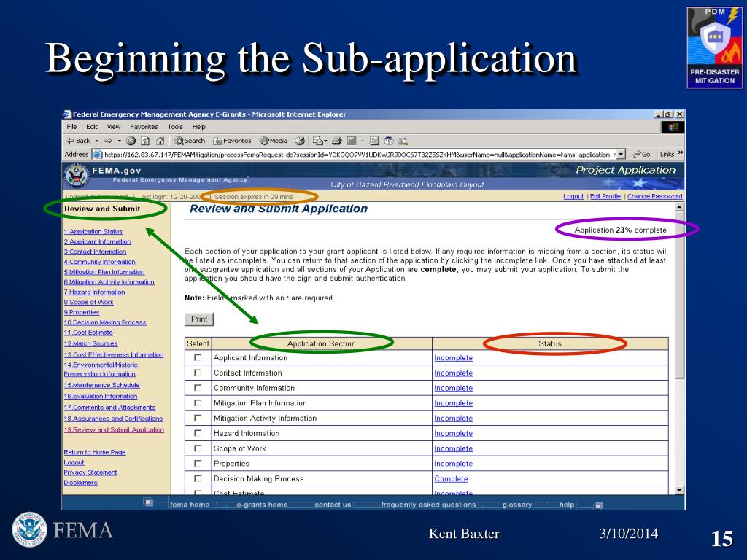
Task: Open the Media toolbar button
Action: tap(274, 141)
